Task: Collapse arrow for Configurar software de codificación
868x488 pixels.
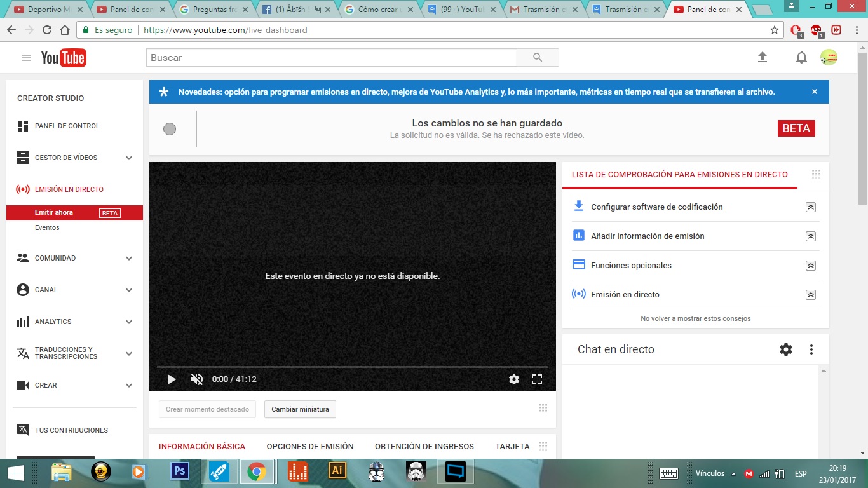Action: coord(810,207)
